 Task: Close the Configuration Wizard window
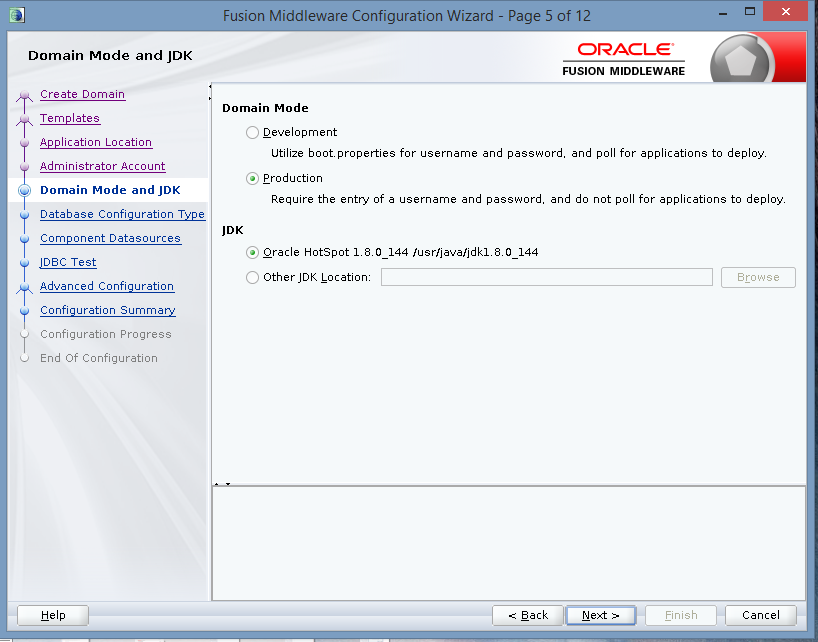[786, 11]
